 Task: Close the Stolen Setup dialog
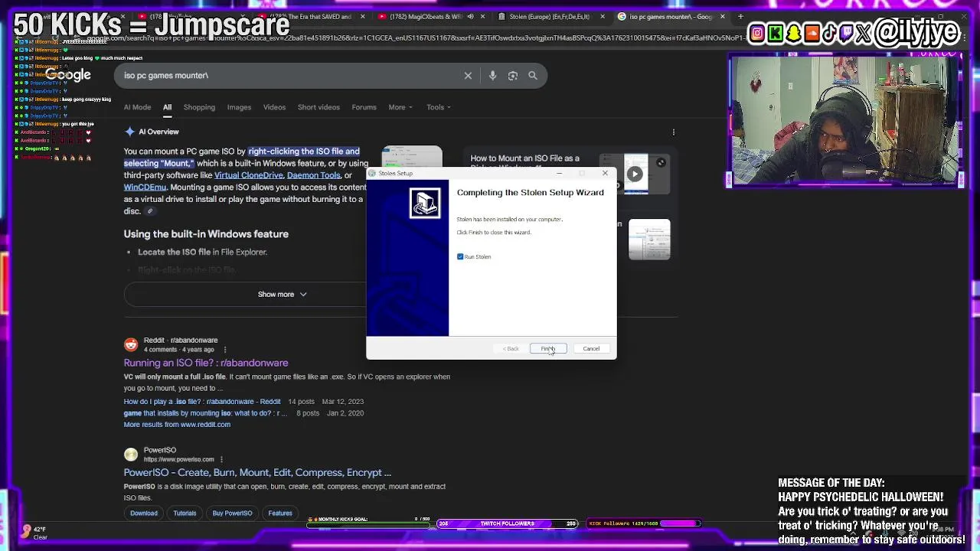[605, 174]
